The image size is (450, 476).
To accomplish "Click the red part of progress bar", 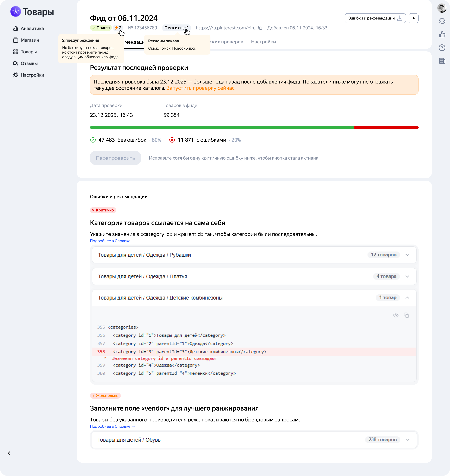I will 386,127.
